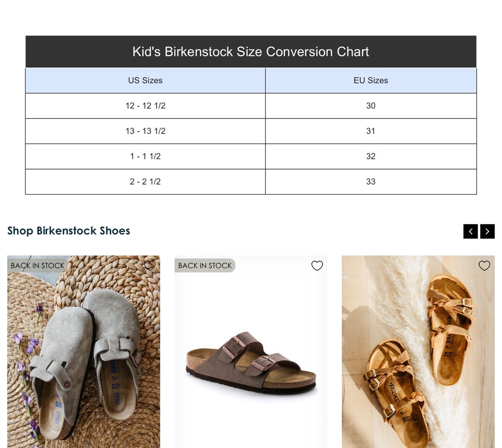Click the US Sizes column header
This screenshot has height=448, width=502.
click(x=145, y=80)
